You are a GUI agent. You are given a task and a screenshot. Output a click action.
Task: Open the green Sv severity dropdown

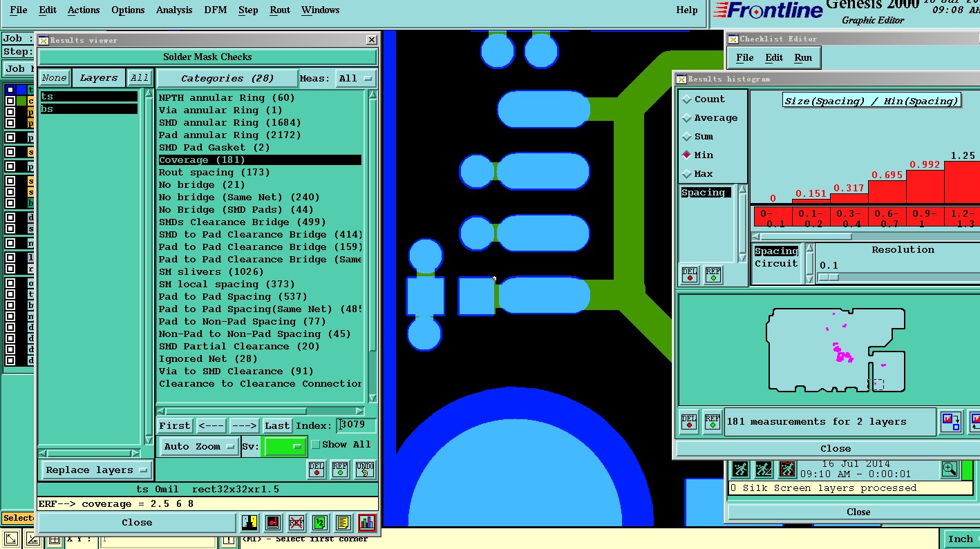tap(285, 446)
